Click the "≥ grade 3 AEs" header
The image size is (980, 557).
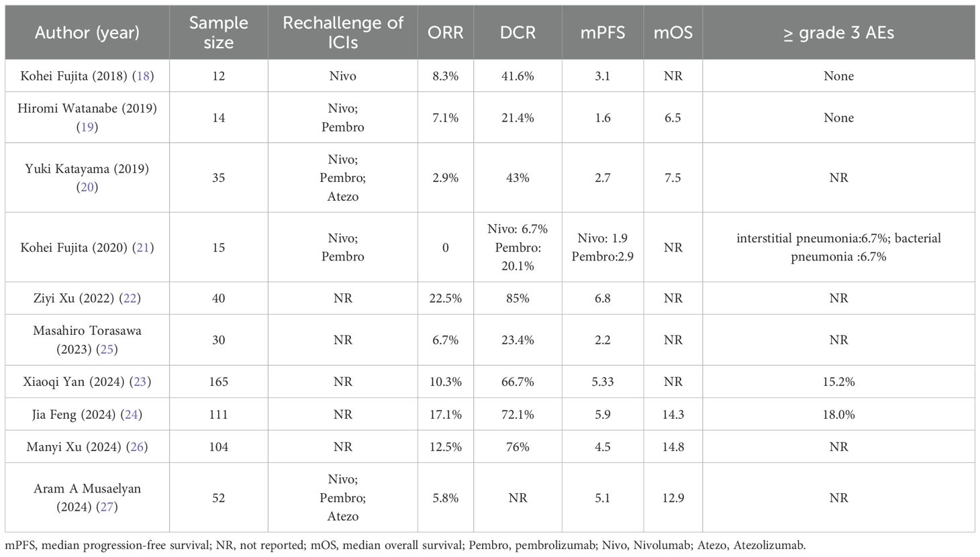tap(838, 32)
